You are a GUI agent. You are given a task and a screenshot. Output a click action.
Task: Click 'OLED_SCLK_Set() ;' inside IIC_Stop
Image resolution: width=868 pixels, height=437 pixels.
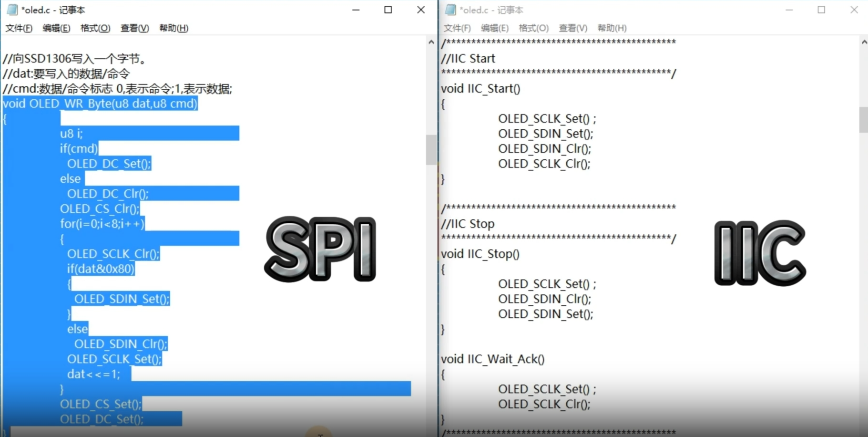click(x=547, y=284)
